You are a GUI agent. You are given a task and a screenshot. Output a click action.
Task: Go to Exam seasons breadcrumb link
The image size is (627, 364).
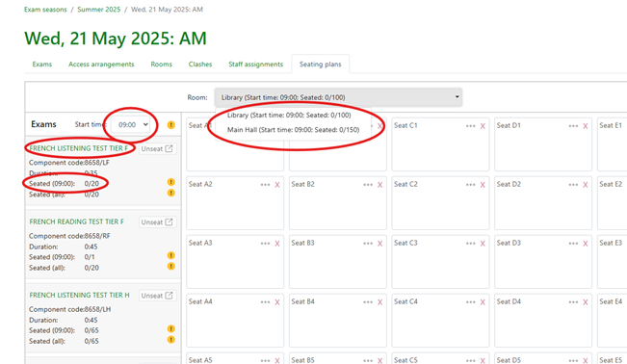coord(45,10)
